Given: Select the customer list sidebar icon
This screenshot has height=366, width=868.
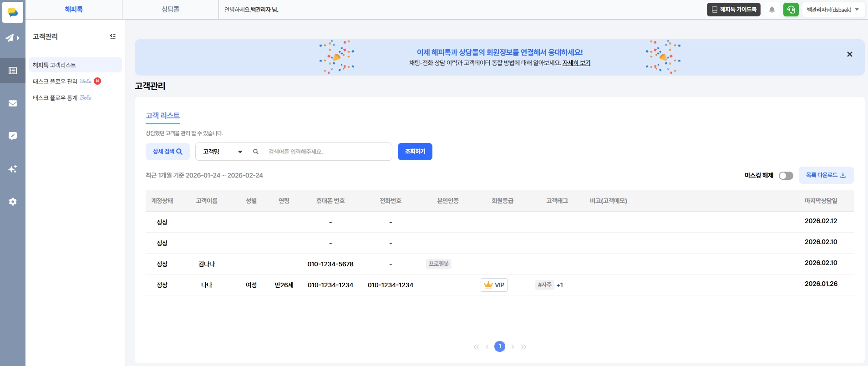Looking at the screenshot, I should pyautogui.click(x=13, y=71).
